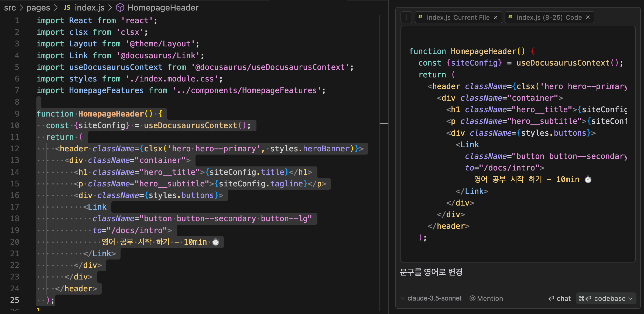644x314 pixels.
Task: Remove the index.js Current File chip
Action: (x=496, y=18)
